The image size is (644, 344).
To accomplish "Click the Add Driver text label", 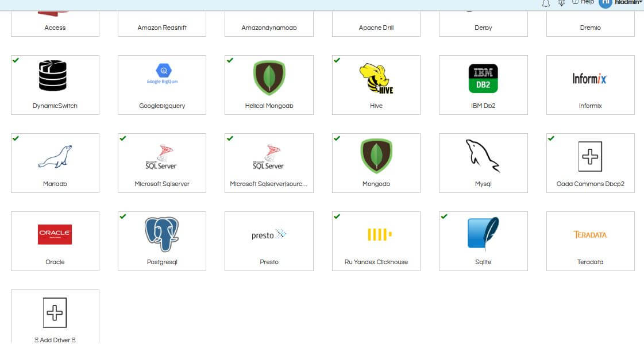I will point(55,340).
